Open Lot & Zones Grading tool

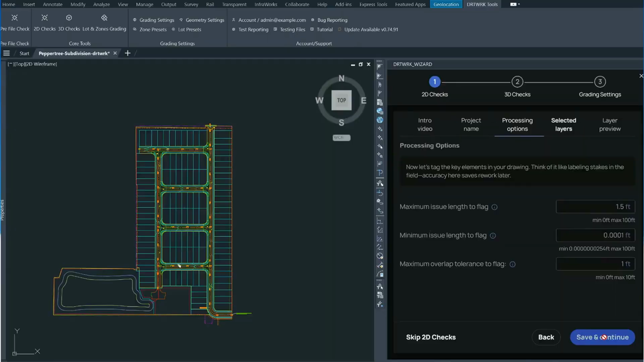[x=104, y=23]
